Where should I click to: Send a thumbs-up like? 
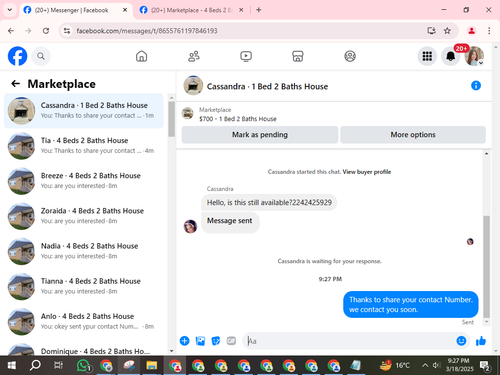coord(481,341)
